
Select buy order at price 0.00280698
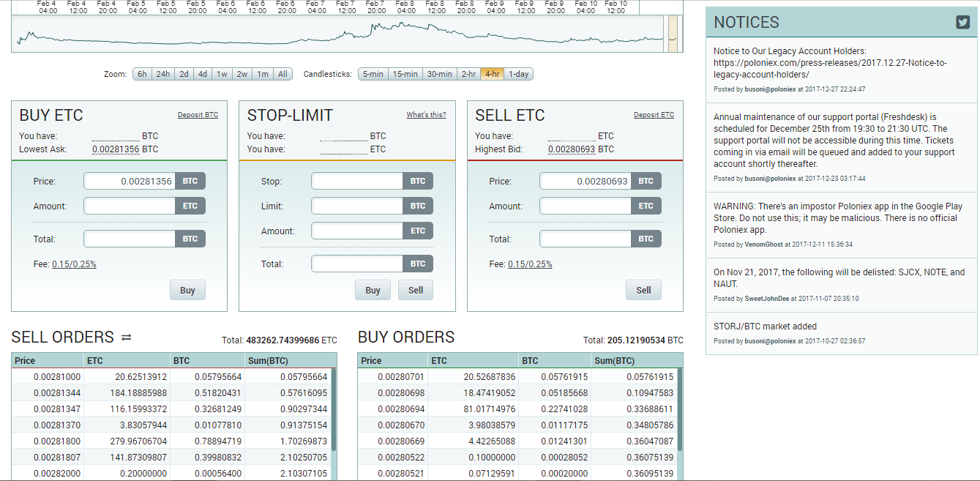517,392
